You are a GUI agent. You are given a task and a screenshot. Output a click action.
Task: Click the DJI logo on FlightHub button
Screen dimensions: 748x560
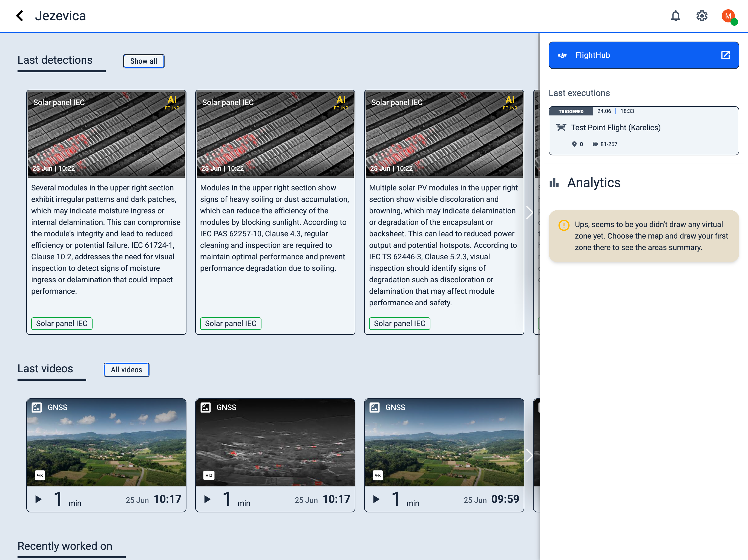[x=562, y=55]
